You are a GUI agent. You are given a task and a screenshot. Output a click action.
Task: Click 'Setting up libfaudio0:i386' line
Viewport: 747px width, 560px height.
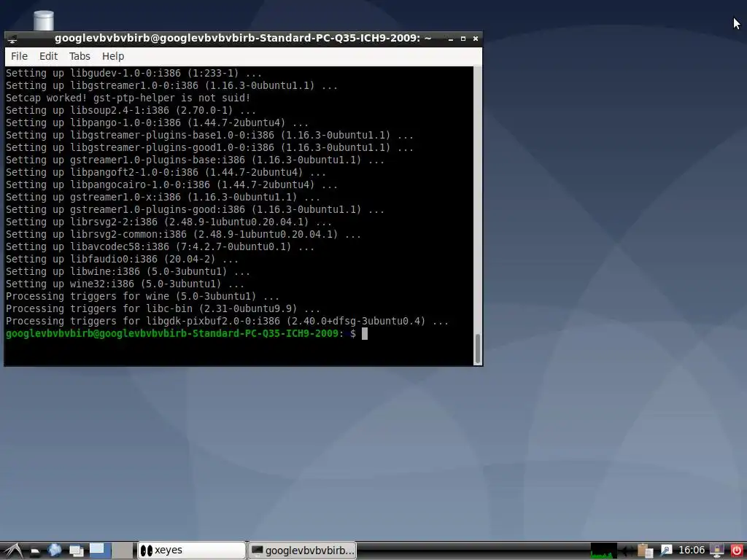122,260
